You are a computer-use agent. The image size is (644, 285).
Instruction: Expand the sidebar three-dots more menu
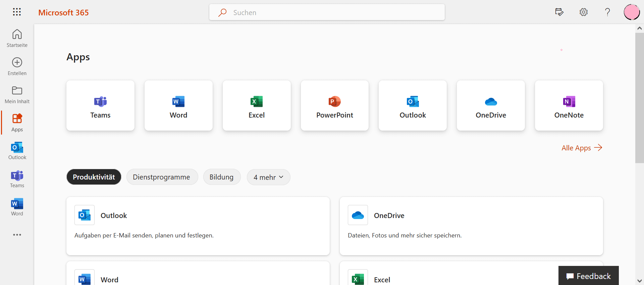(17, 235)
